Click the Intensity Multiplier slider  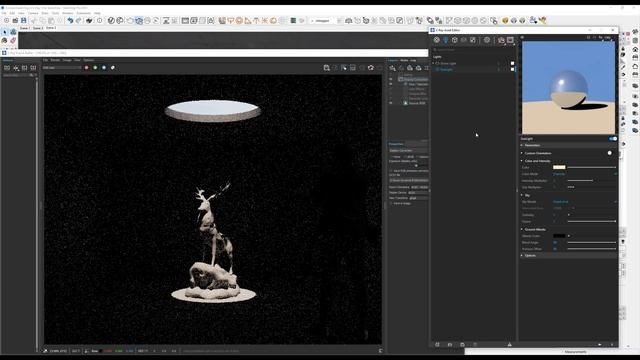pos(591,180)
